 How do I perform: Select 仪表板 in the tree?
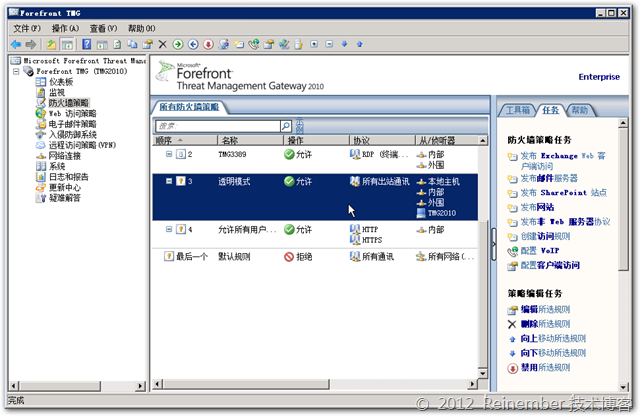61,82
